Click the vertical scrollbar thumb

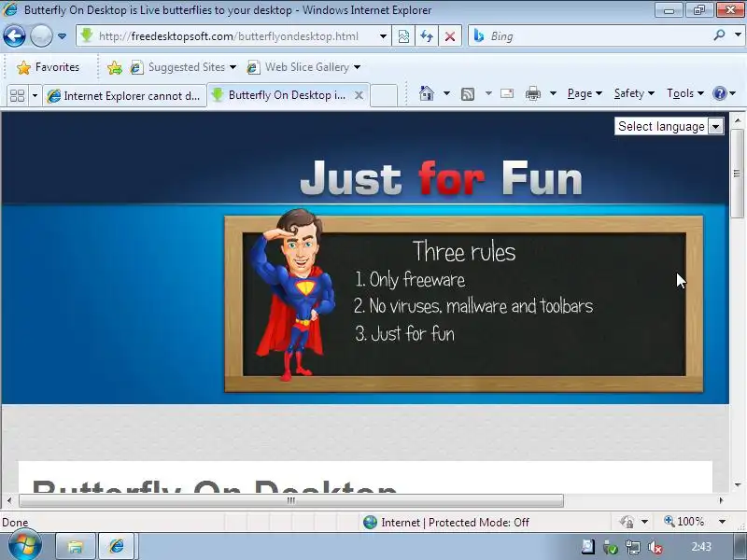[738, 174]
